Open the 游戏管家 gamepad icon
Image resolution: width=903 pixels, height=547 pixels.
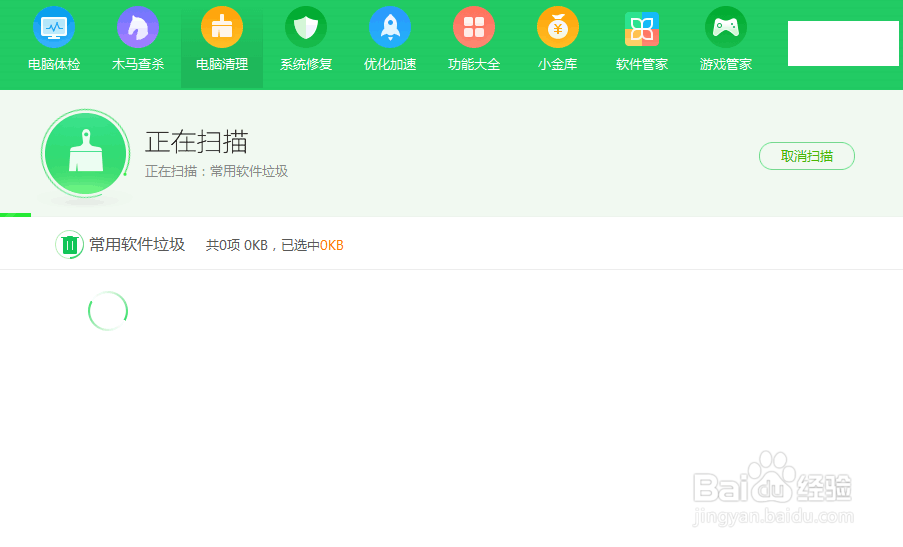point(726,27)
